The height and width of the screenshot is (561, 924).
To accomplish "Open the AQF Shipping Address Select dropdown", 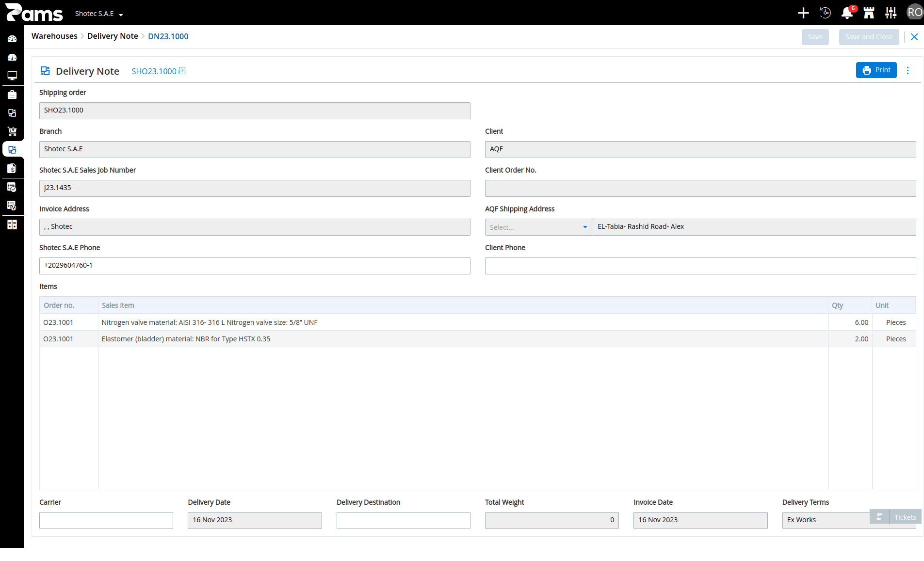I will (x=538, y=227).
